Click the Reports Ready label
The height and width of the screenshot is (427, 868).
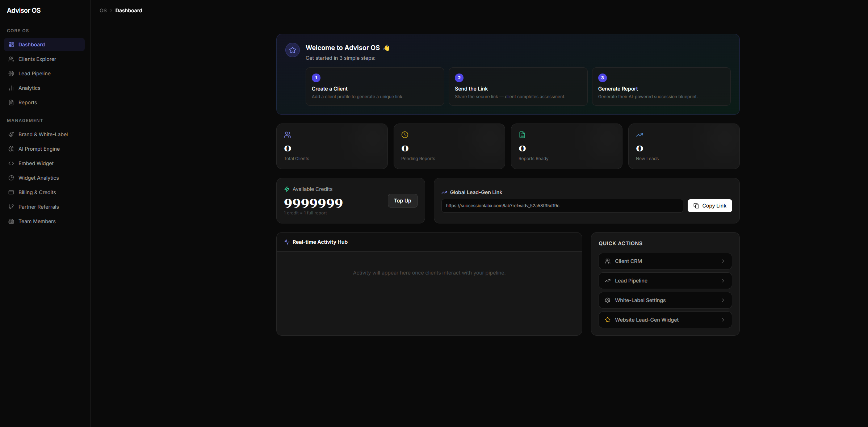point(533,159)
